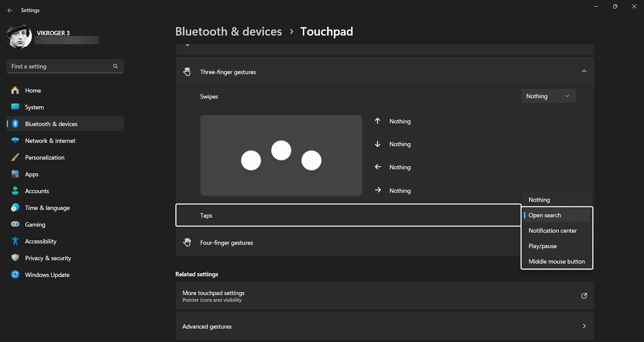Open Accessibility via person icon

point(15,241)
